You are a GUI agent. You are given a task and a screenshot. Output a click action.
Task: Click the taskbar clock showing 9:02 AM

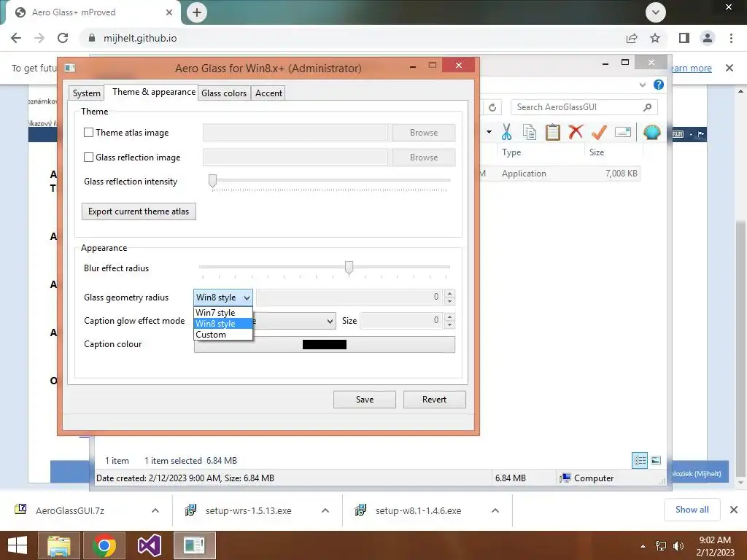coord(715,545)
